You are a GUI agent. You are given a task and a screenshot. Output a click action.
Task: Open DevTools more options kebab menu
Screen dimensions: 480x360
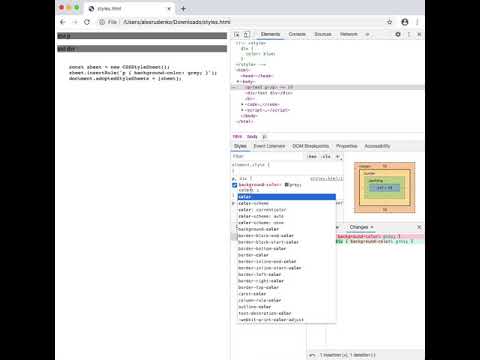pyautogui.click(x=409, y=34)
